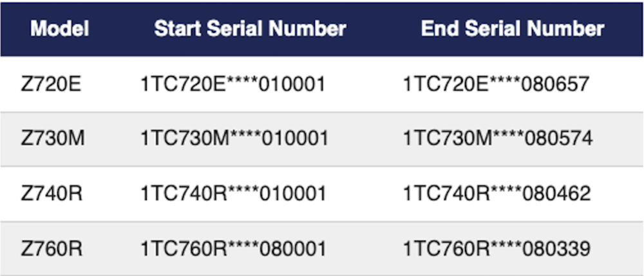The height and width of the screenshot is (276, 644).
Task: Select the Z740R model cell
Action: click(52, 193)
